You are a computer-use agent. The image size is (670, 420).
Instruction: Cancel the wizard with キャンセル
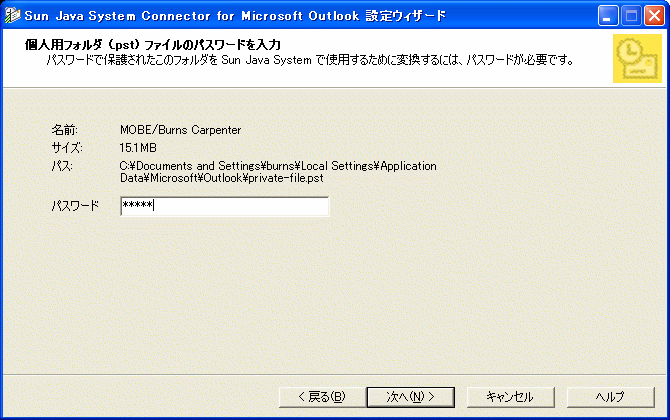click(x=510, y=397)
